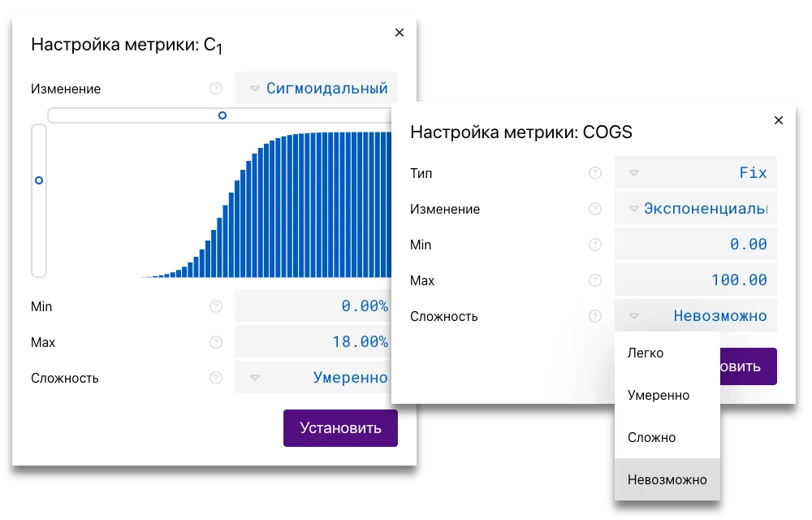812x520 pixels.
Task: Click the Сложность label in C1 dialog
Action: point(65,378)
